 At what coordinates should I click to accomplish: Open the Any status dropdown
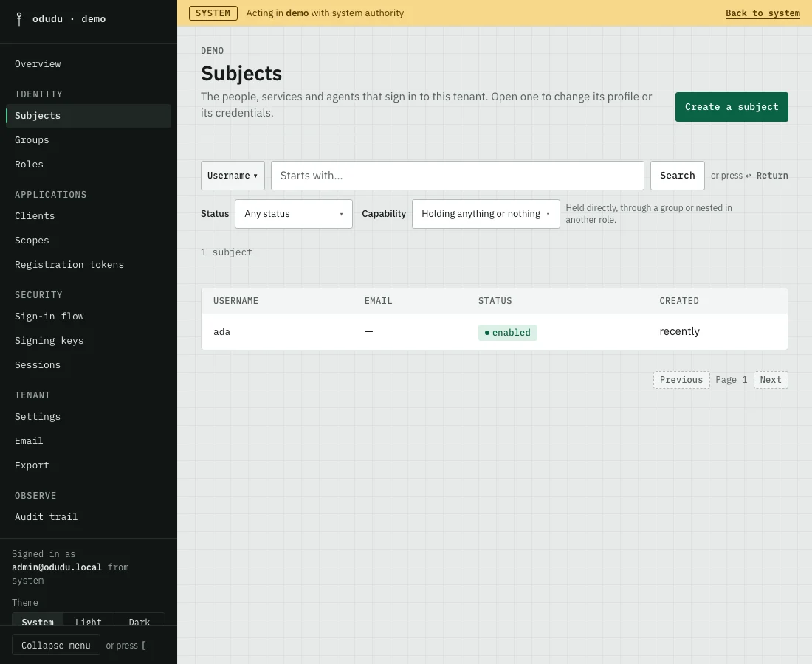pyautogui.click(x=294, y=214)
